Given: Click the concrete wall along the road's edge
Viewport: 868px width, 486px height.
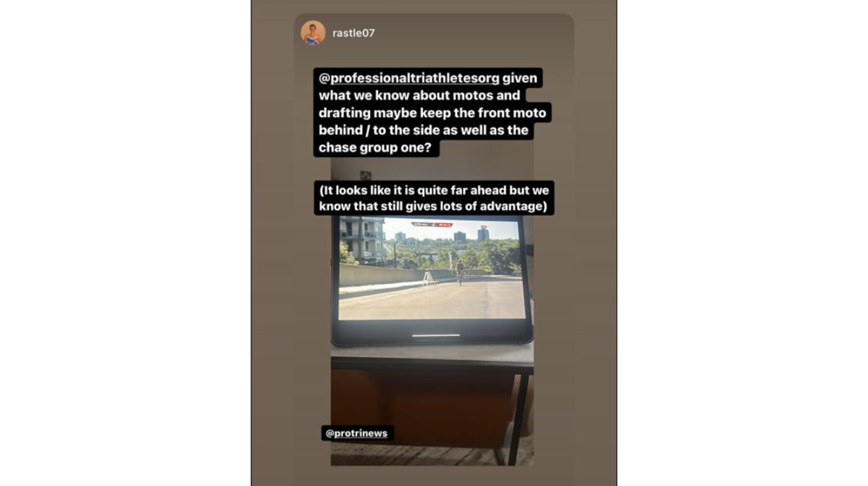Looking at the screenshot, I should 381,276.
